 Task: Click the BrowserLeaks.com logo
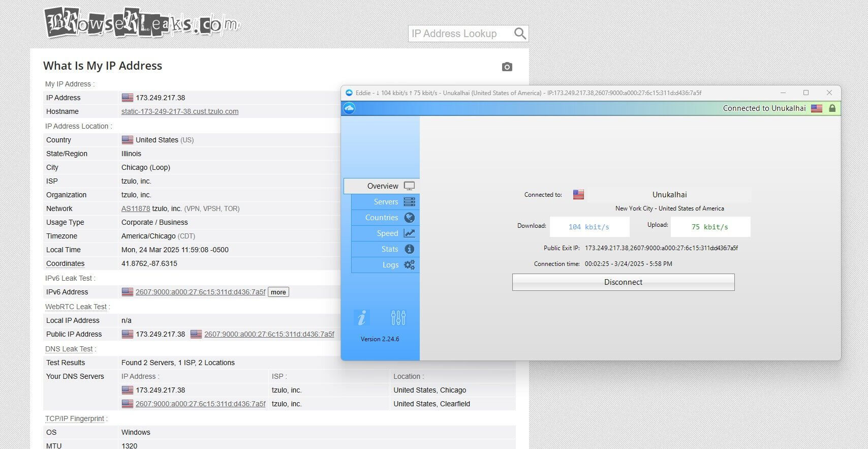click(x=142, y=23)
